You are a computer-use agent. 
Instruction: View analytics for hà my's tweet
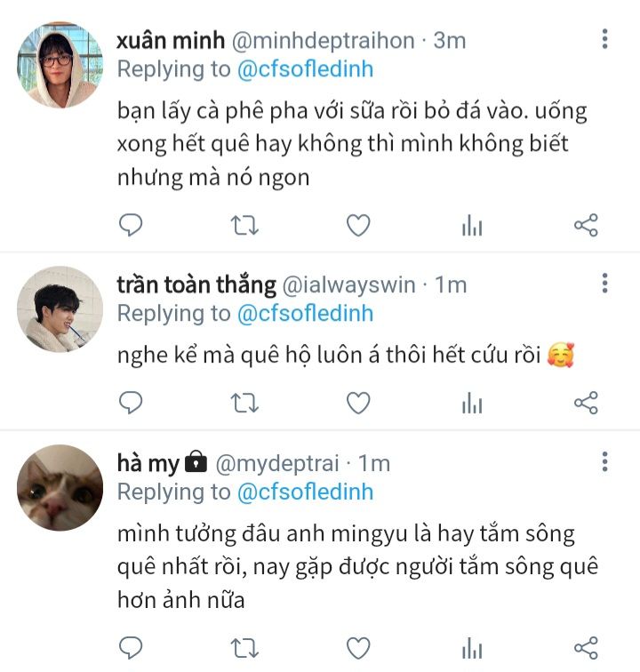pos(471,648)
